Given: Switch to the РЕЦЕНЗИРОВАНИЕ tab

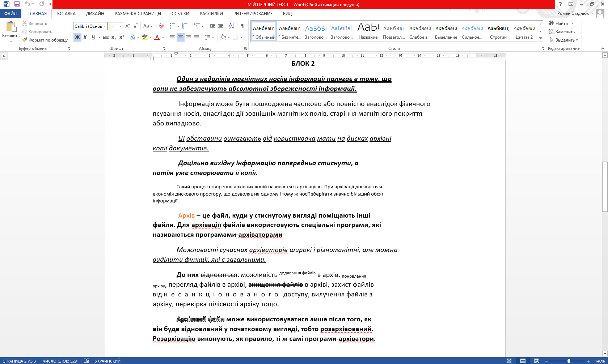Looking at the screenshot, I should (253, 13).
